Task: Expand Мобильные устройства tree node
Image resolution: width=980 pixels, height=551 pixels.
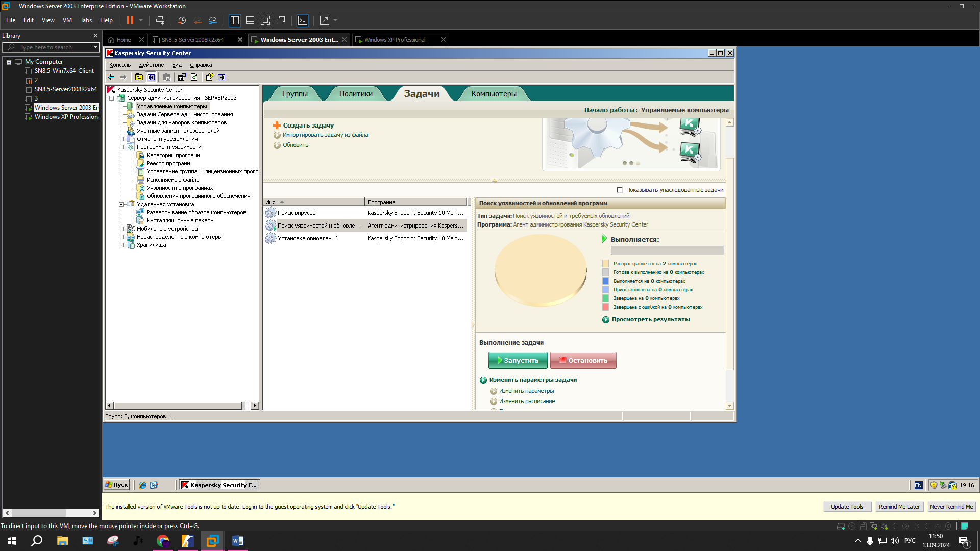Action: click(x=121, y=229)
